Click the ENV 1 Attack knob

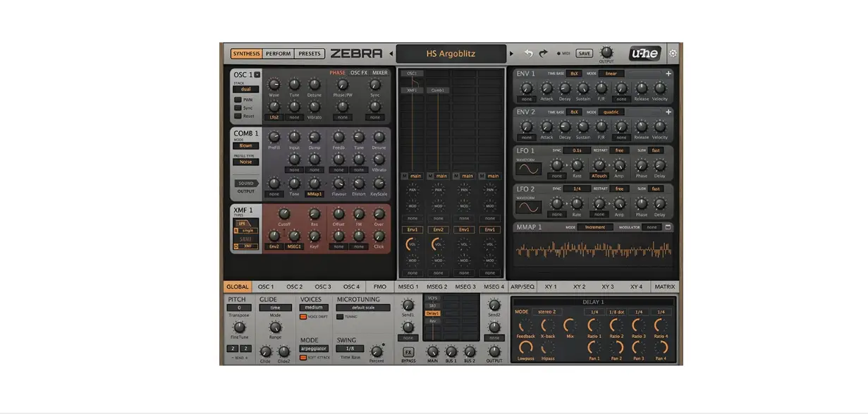(x=546, y=88)
